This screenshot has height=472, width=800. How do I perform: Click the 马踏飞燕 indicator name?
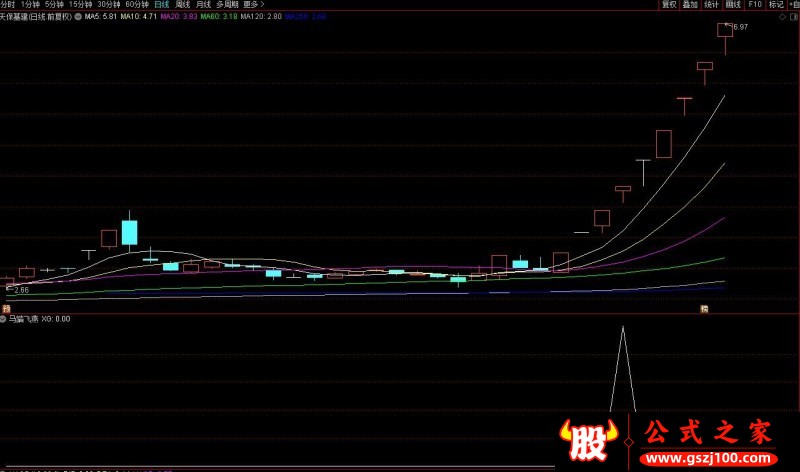point(23,319)
